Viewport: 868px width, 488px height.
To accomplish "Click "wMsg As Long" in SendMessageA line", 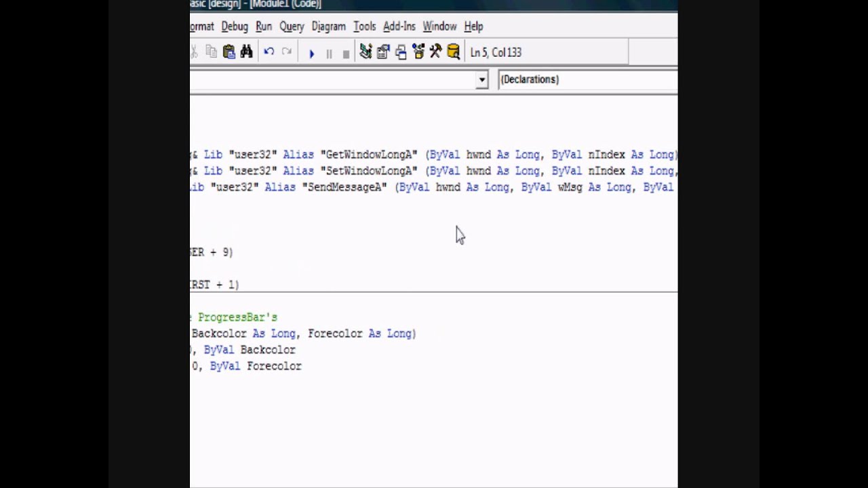I will pos(595,187).
